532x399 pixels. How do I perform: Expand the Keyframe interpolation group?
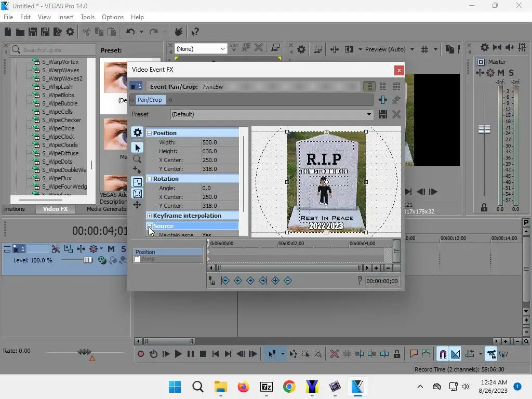(149, 216)
